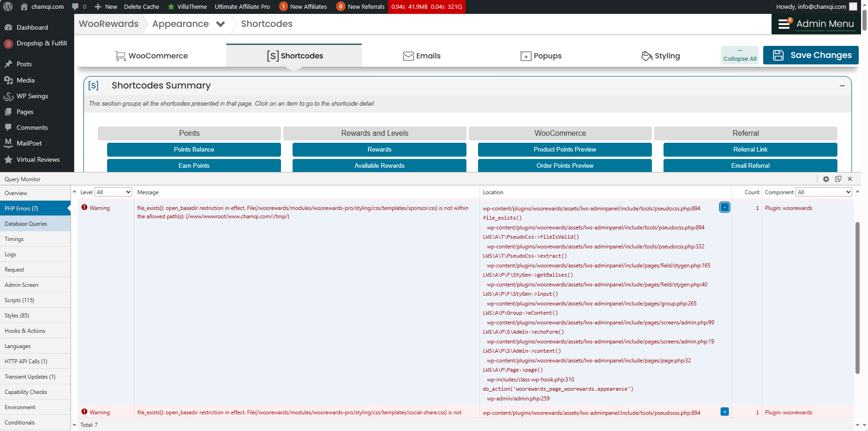This screenshot has height=431, width=868.
Task: Click the Query Monitor menu scroll-down arrow
Action: point(74,425)
